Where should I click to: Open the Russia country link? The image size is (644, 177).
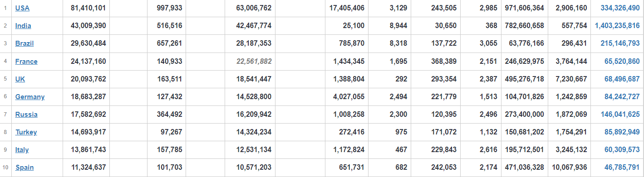pos(26,115)
